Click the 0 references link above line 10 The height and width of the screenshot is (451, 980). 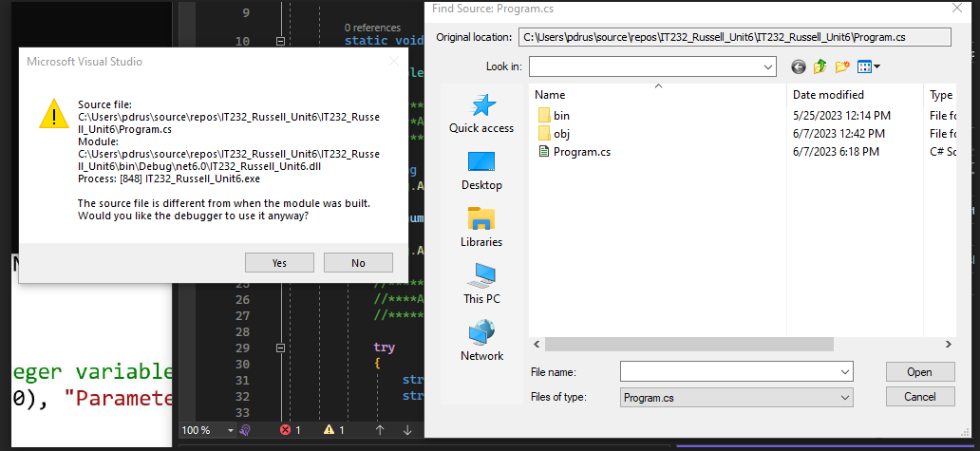click(x=372, y=28)
